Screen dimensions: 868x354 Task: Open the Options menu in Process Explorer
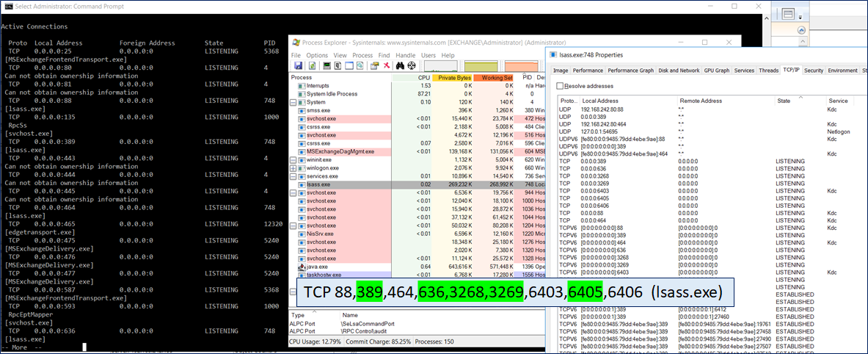click(x=317, y=55)
